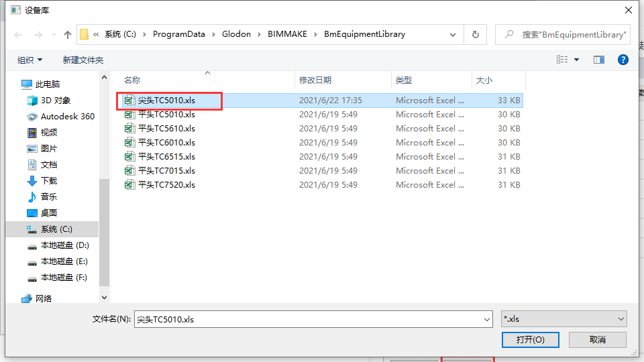Image resolution: width=644 pixels, height=362 pixels.
Task: Select file 平头TC7520.xls
Action: 166,185
